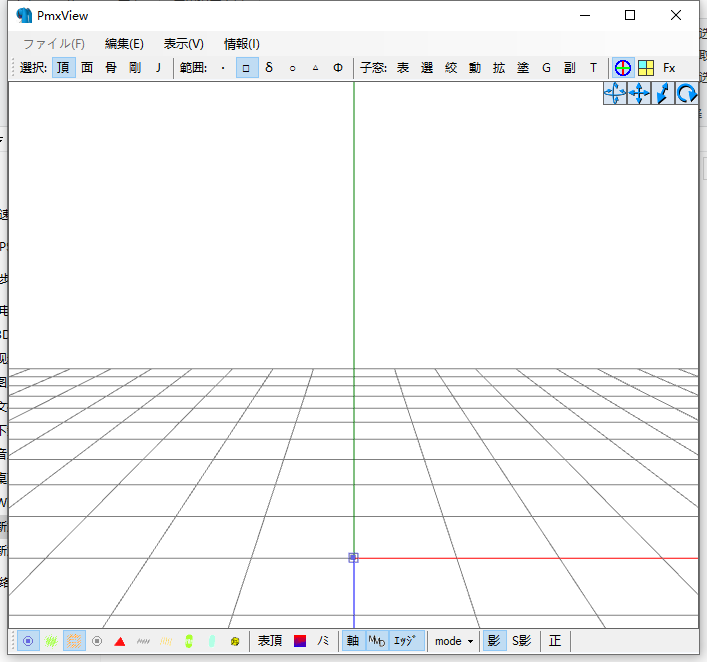Toggle the 影 shadow button
707x662 pixels.
pos(495,641)
